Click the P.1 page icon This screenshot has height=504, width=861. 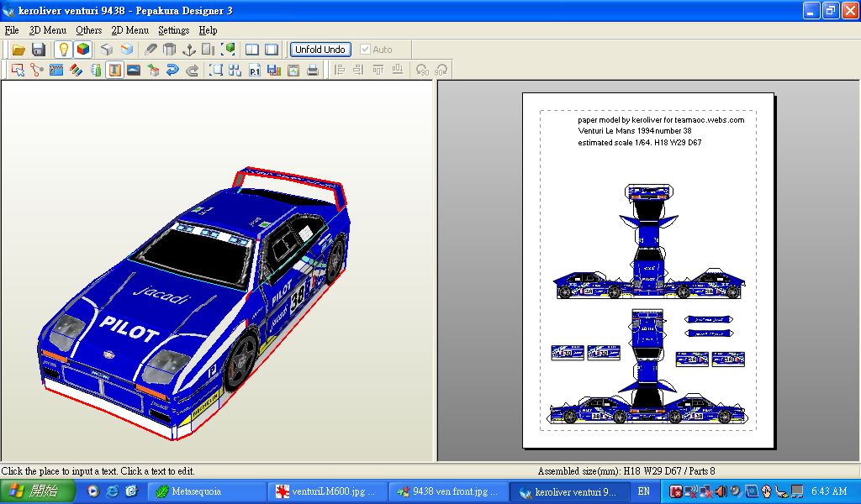[254, 71]
